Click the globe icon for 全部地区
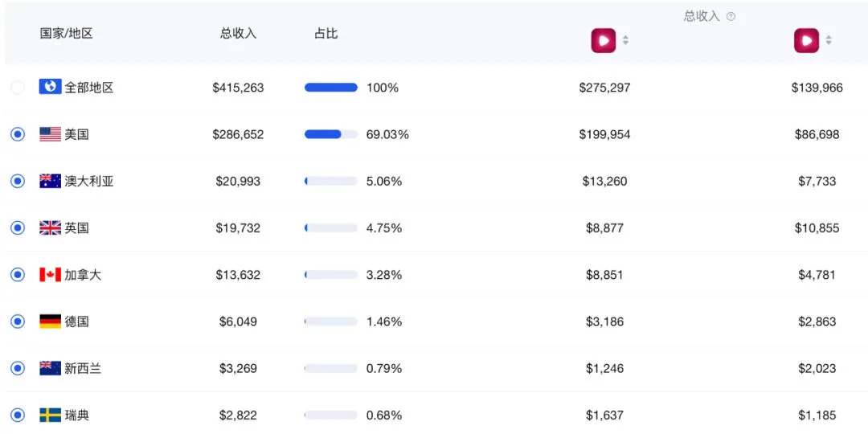The image size is (868, 434). point(51,87)
